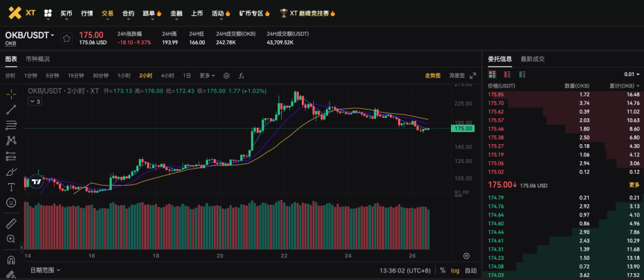
Task: Show sell orders only in order book
Action: (x=508, y=74)
